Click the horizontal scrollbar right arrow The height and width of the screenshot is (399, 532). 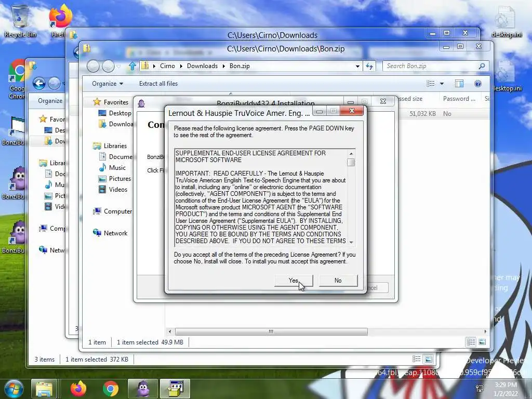[485, 331]
